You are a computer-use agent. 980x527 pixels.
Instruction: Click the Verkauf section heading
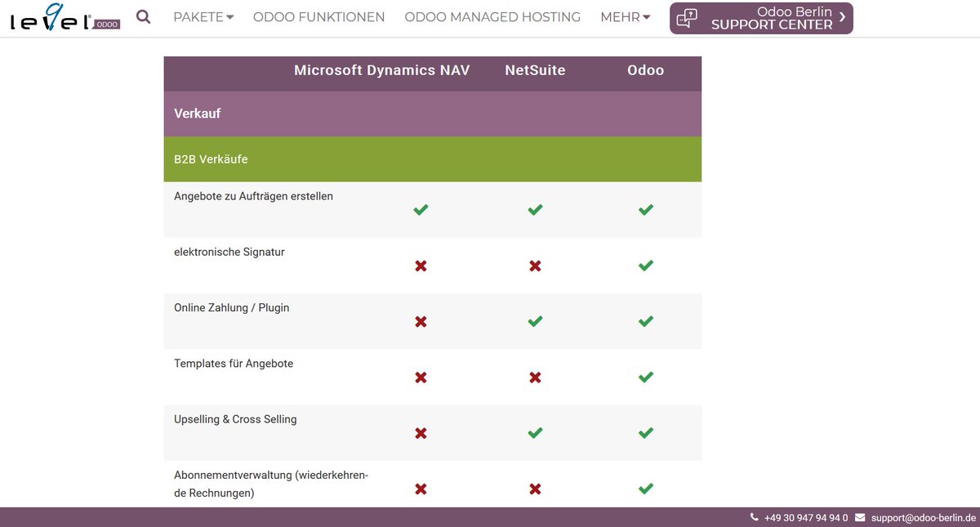(x=198, y=114)
